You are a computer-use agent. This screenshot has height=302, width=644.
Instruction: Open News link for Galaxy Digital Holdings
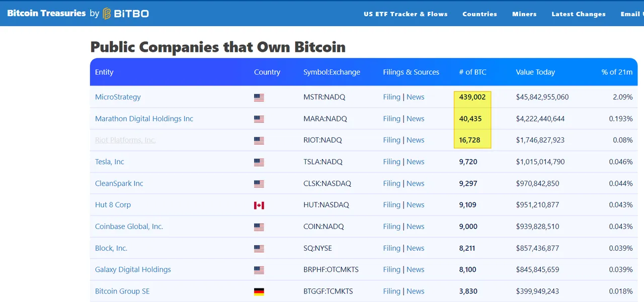click(x=415, y=269)
